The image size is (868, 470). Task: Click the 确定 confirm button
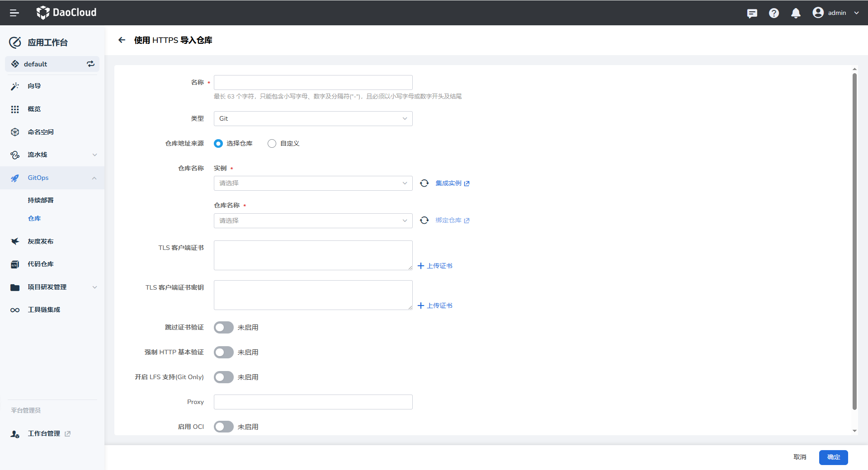833,457
